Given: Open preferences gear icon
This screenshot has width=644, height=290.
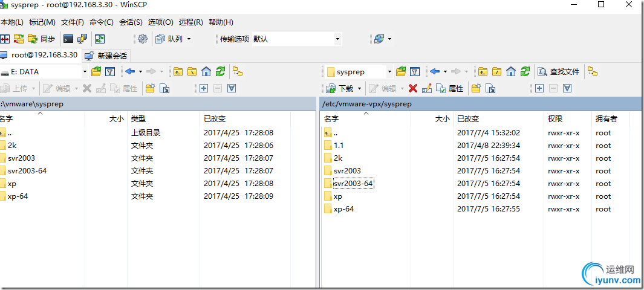Looking at the screenshot, I should 143,39.
